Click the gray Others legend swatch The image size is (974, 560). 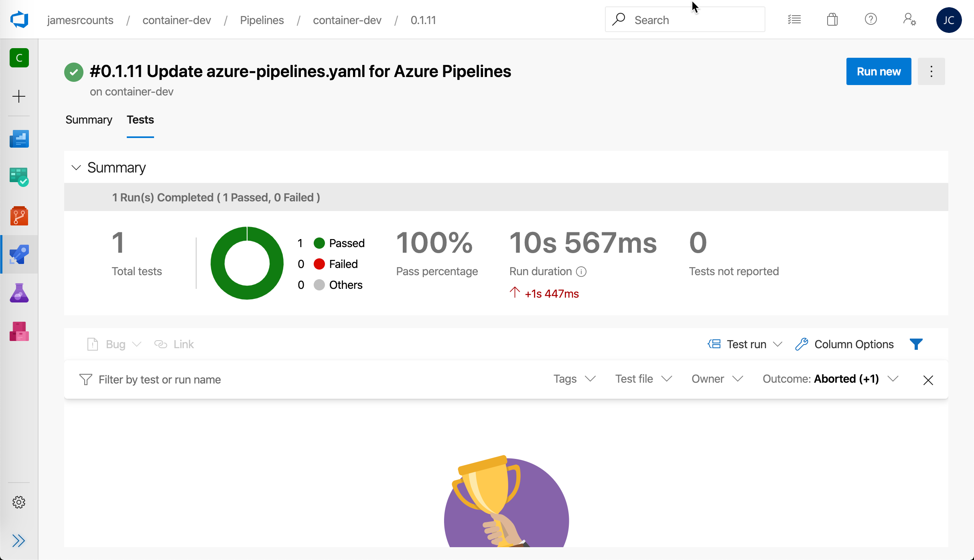[x=319, y=285]
